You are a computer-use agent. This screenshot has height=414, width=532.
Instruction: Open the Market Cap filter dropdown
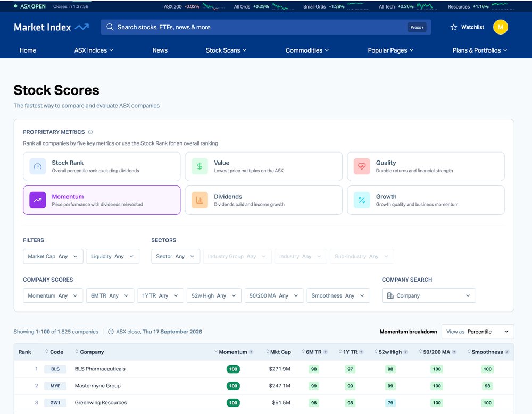53,256
